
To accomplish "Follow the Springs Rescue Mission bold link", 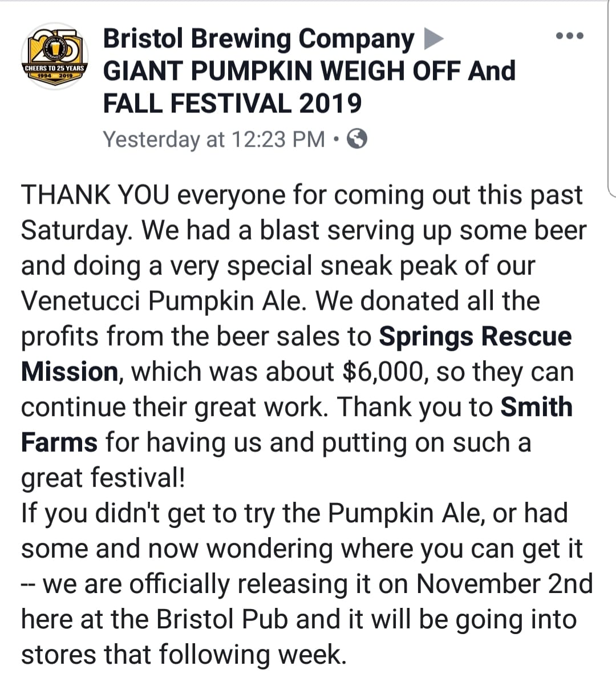I will click(475, 336).
